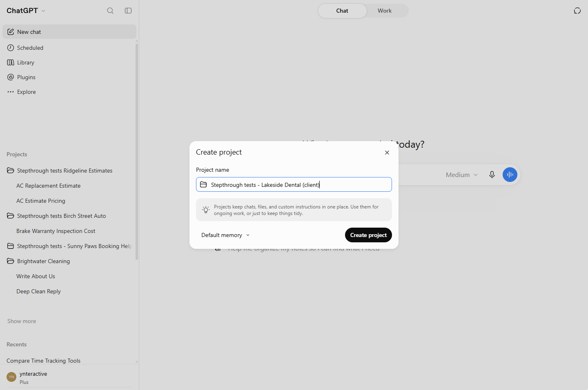Start voice mode with blue waveform button
This screenshot has width=588, height=390.
click(510, 175)
